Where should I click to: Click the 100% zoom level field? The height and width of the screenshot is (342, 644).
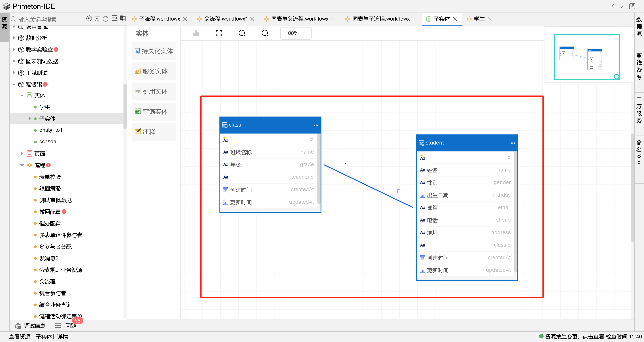click(x=295, y=33)
